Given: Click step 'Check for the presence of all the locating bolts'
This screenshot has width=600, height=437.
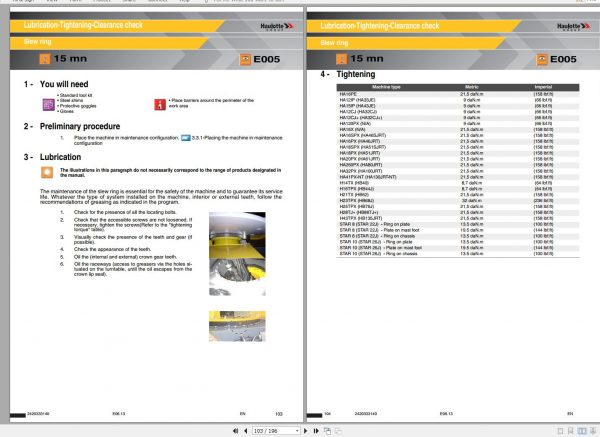Looking at the screenshot, I should pos(125,212).
